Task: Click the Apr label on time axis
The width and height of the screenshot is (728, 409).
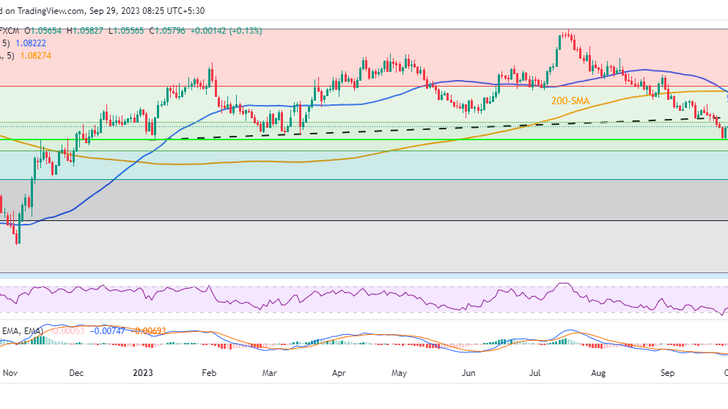Action: click(338, 373)
